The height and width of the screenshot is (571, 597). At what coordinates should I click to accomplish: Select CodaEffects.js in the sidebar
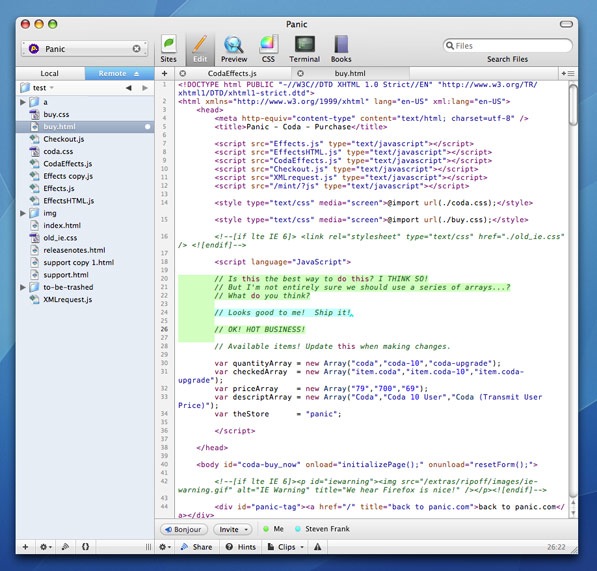click(85, 164)
